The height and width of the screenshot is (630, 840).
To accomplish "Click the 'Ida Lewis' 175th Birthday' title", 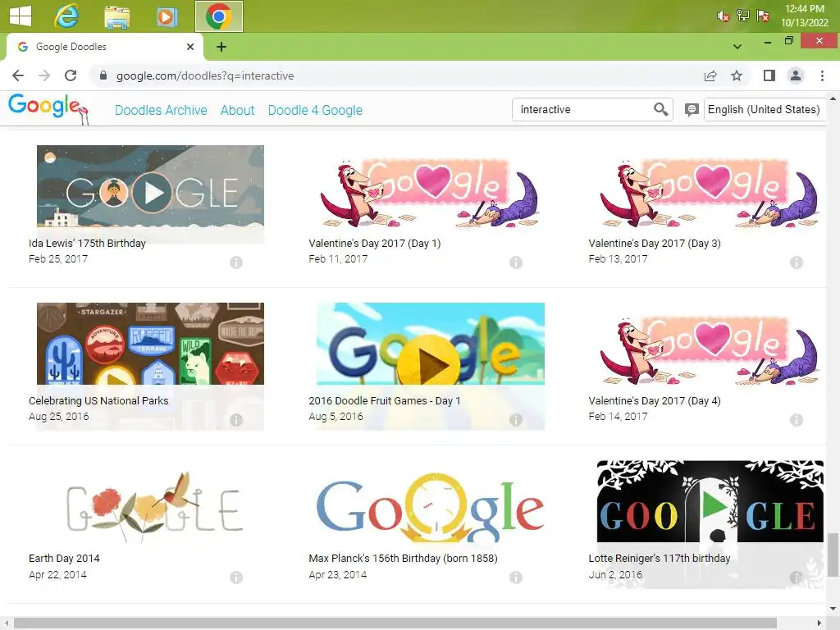I will pos(87,243).
